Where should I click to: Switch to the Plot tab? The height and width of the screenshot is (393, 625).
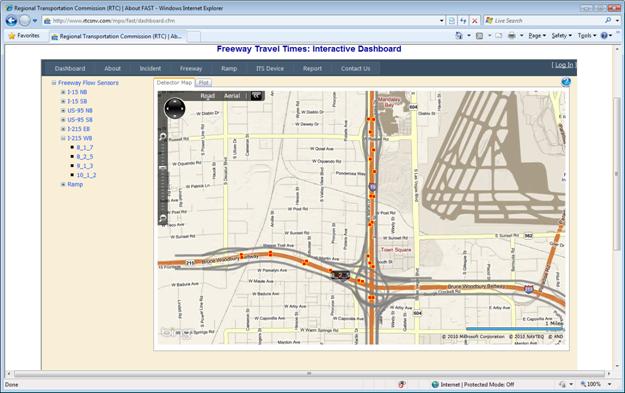(204, 83)
